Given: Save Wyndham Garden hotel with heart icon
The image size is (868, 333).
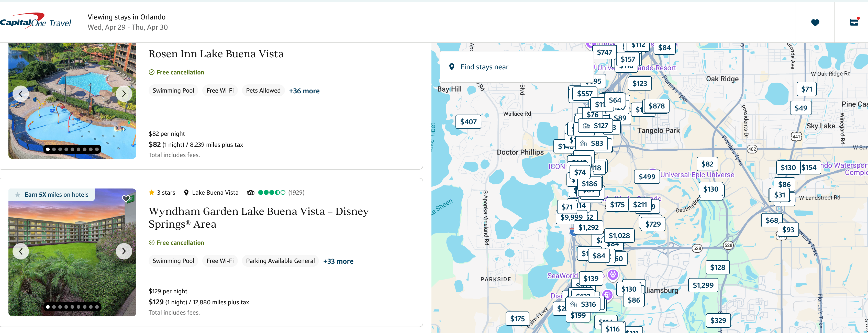Looking at the screenshot, I should coord(126,198).
